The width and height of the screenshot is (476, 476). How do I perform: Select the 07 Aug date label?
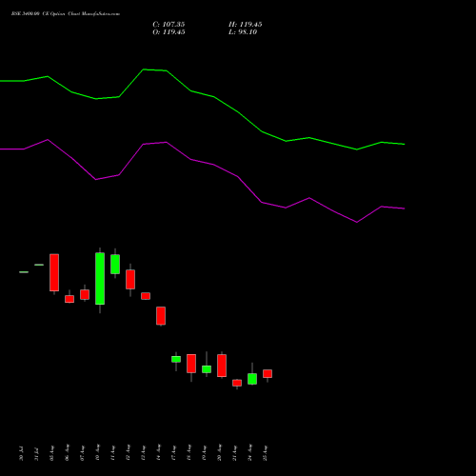(x=82, y=453)
